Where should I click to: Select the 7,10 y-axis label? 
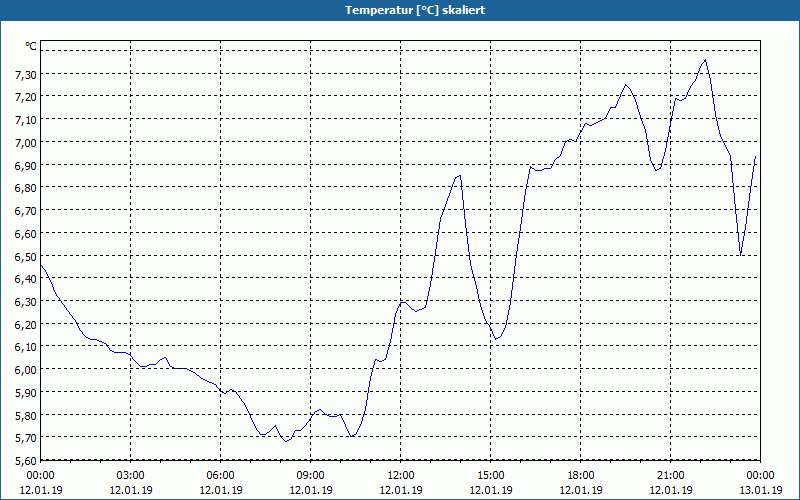pos(26,120)
